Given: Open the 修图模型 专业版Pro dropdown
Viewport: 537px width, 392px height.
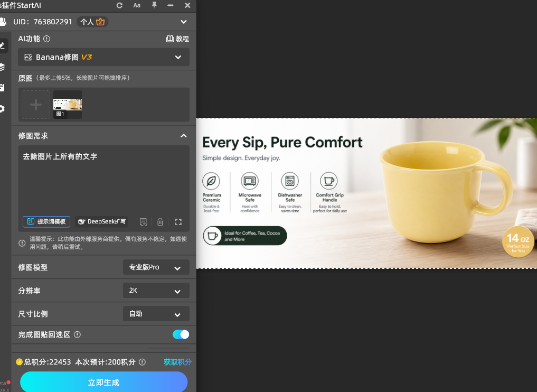Looking at the screenshot, I should tap(156, 267).
